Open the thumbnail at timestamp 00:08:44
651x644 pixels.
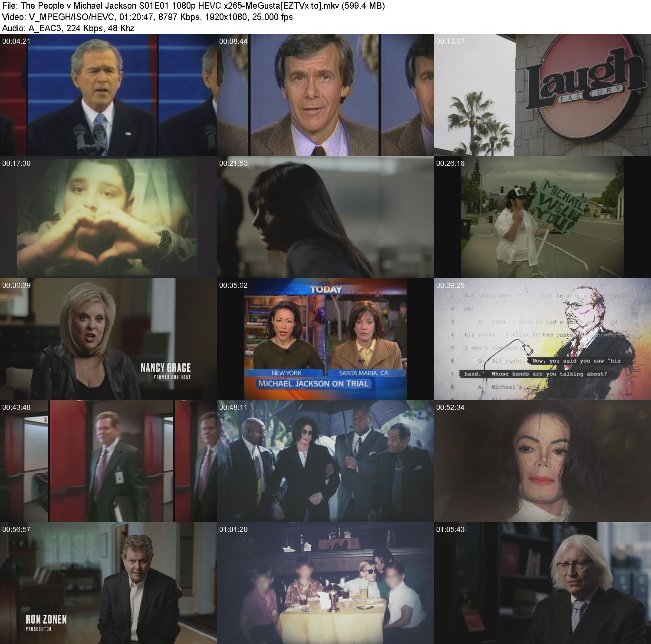pyautogui.click(x=325, y=95)
